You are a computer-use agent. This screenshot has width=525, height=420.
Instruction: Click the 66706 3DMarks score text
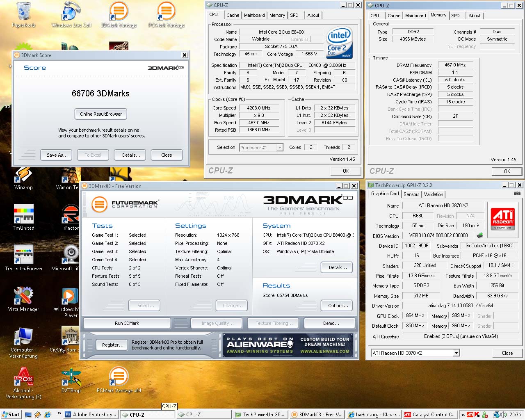coord(100,94)
